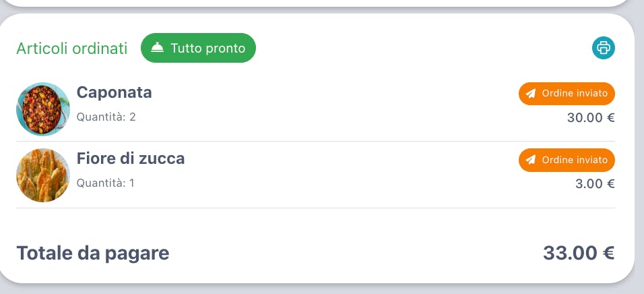Open the Fiore di zucca thumbnail
This screenshot has height=294, width=644.
[43, 175]
